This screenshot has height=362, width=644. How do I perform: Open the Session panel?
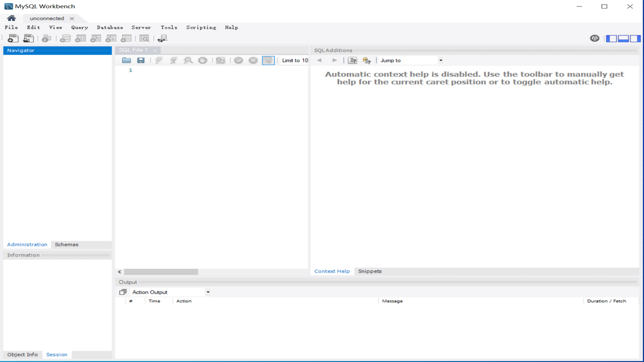tap(56, 354)
